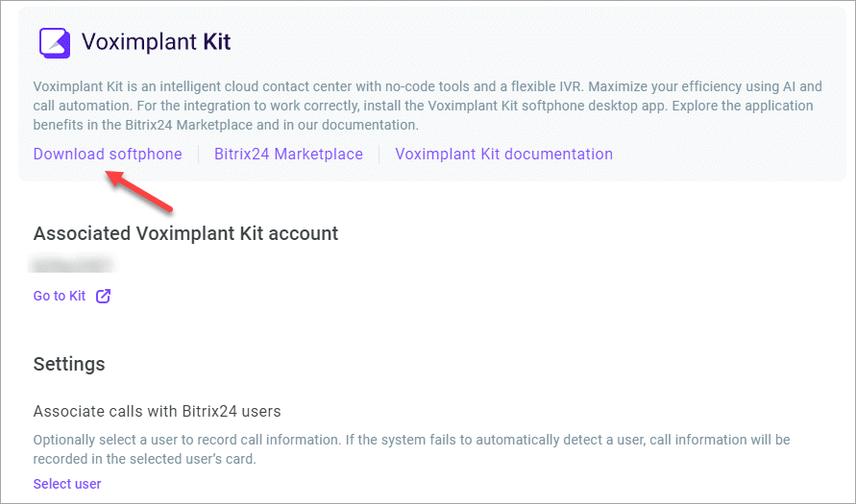Click the blurred associated account name

[71, 265]
